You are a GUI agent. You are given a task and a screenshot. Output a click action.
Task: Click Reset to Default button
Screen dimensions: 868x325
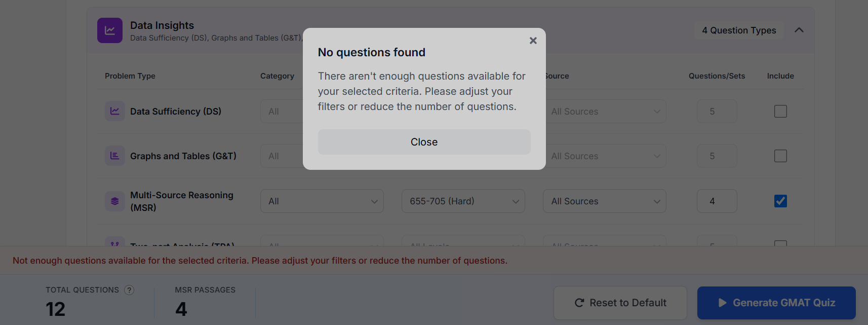(620, 303)
